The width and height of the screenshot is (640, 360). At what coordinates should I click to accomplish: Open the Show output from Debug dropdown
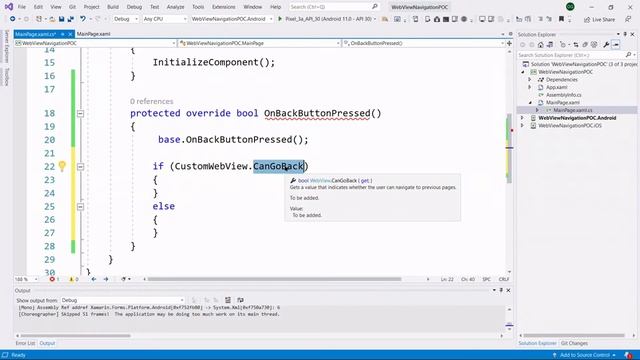point(122,300)
